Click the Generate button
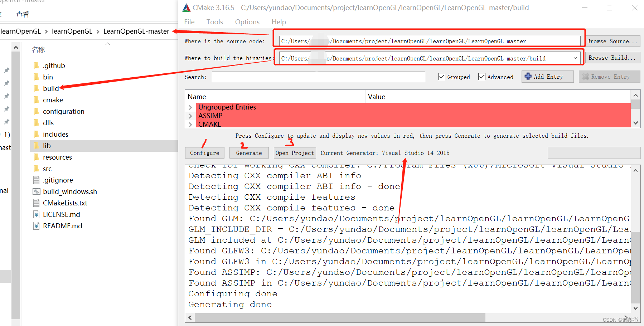 pyautogui.click(x=249, y=153)
